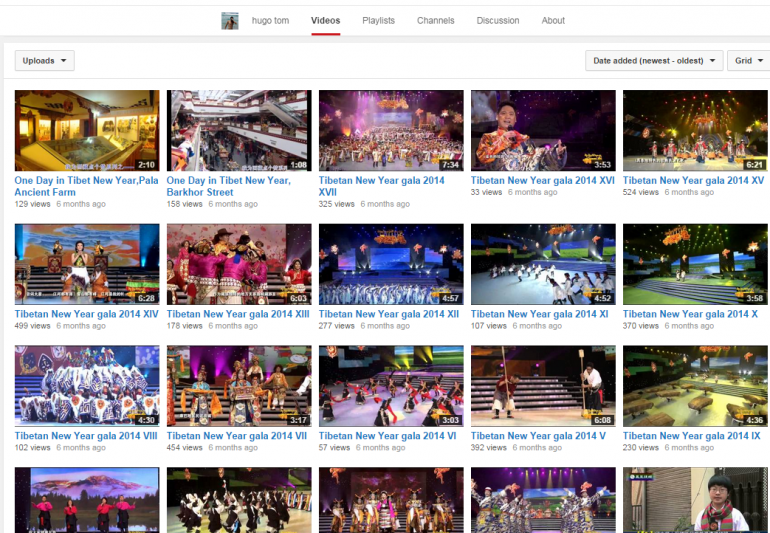Screen dimensions: 770x533
Task: Open gala 2014 VII video thumbnail
Action: [239, 386]
